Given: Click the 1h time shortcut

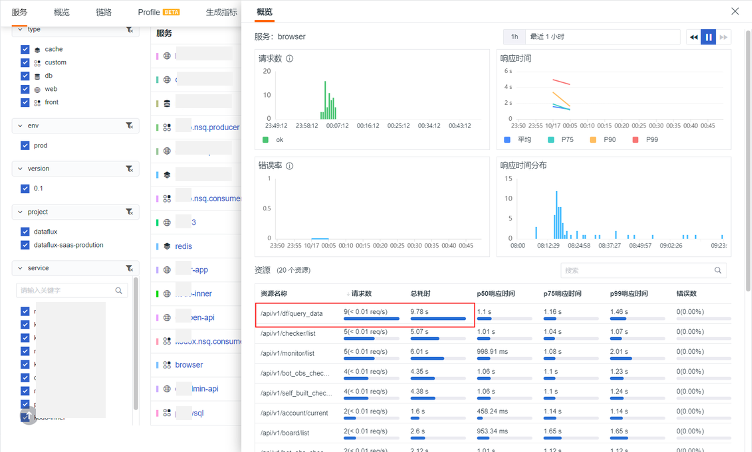Looking at the screenshot, I should click(514, 37).
